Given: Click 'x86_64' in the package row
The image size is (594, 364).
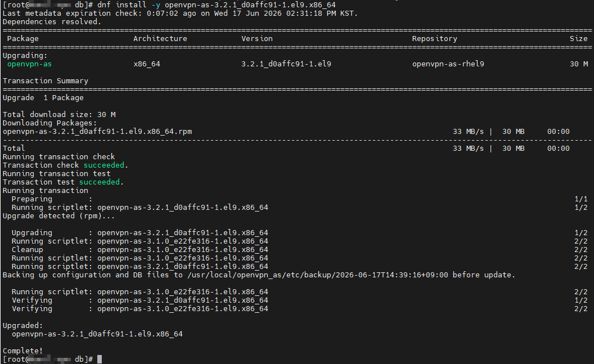Looking at the screenshot, I should (147, 64).
